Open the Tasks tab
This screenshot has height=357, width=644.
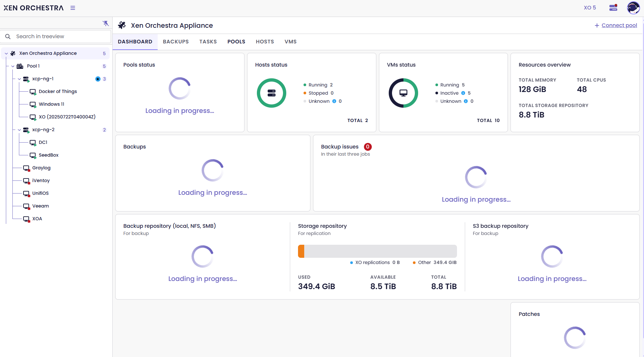tap(208, 42)
